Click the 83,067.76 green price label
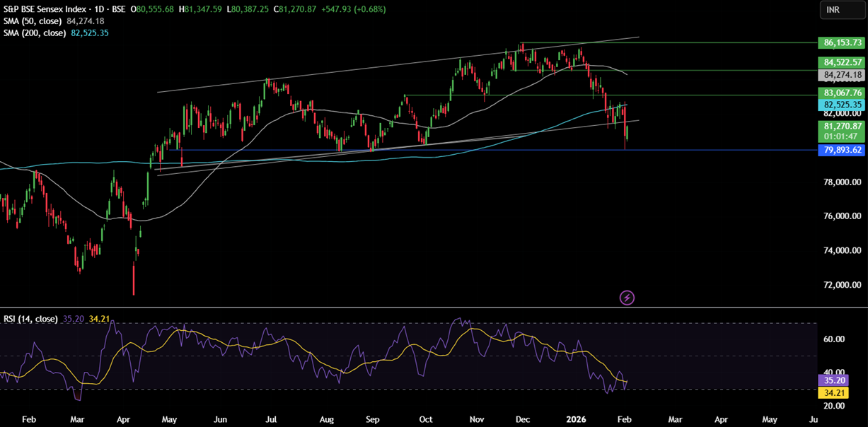The height and width of the screenshot is (427, 868). click(840, 93)
